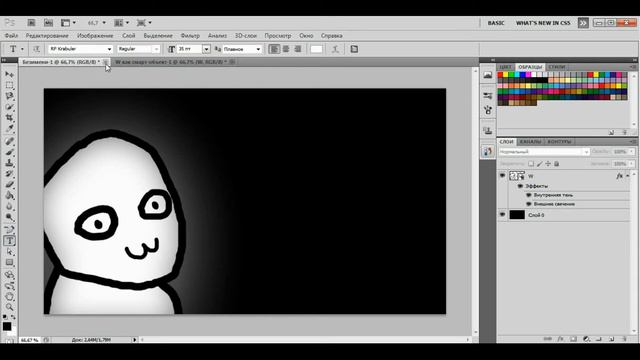
Task: Select the Crop tool
Action: click(x=9, y=118)
